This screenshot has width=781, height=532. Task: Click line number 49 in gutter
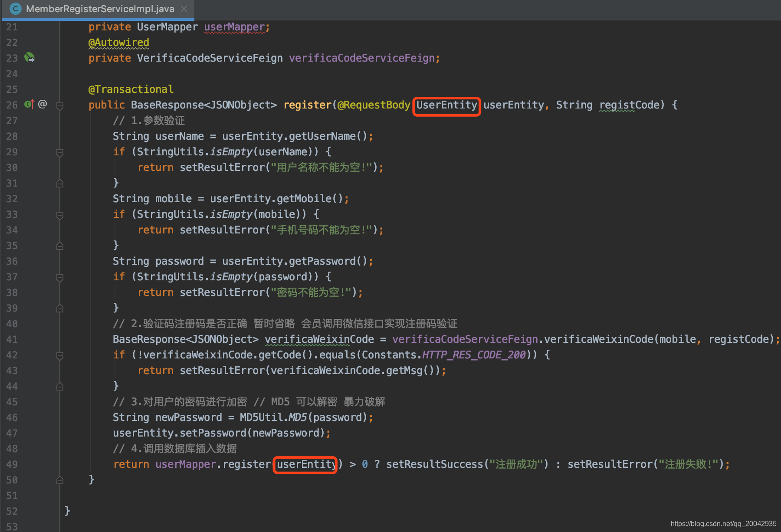tap(12, 464)
